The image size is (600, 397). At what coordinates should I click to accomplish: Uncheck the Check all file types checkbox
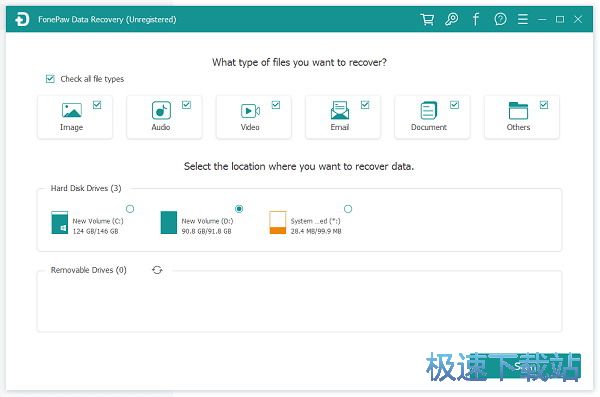click(50, 79)
